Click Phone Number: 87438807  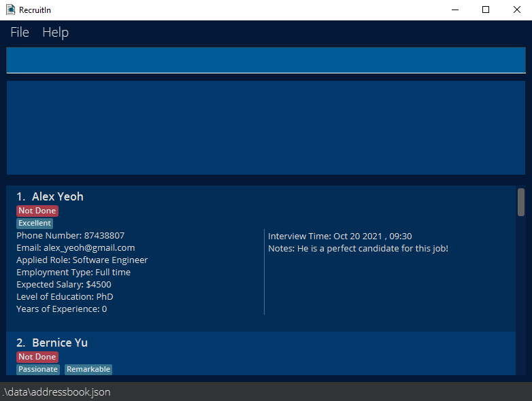71,236
